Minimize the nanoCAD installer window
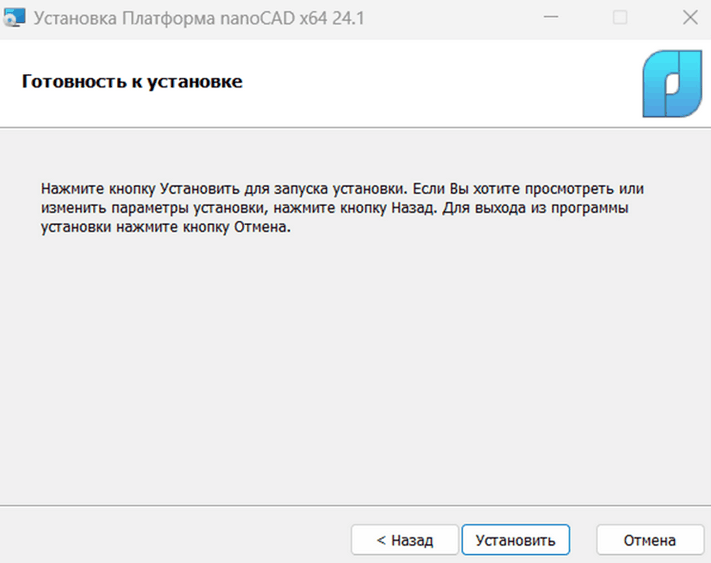 coord(552,17)
